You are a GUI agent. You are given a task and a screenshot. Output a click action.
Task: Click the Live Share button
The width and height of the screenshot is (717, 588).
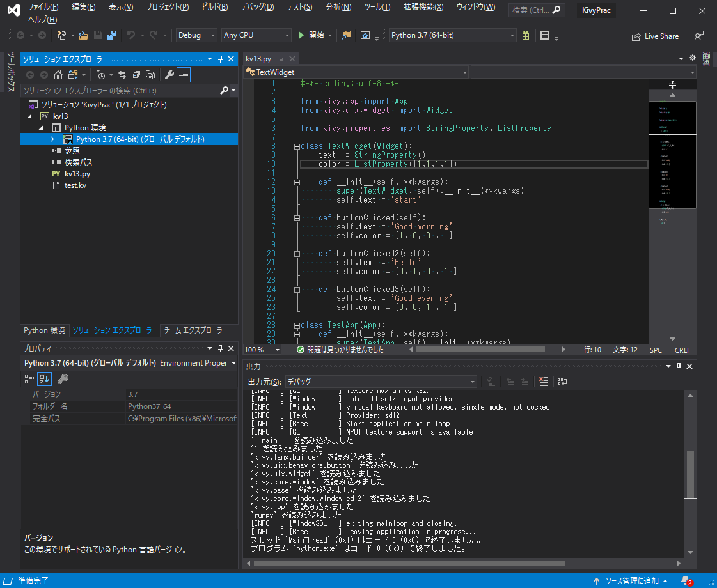click(655, 36)
